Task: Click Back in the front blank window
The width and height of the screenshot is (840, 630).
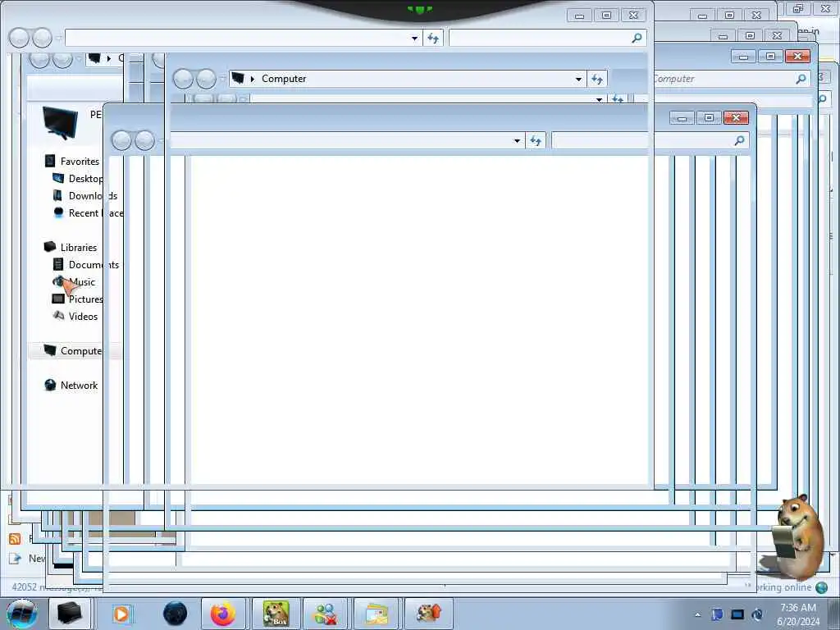Action: click(x=121, y=141)
